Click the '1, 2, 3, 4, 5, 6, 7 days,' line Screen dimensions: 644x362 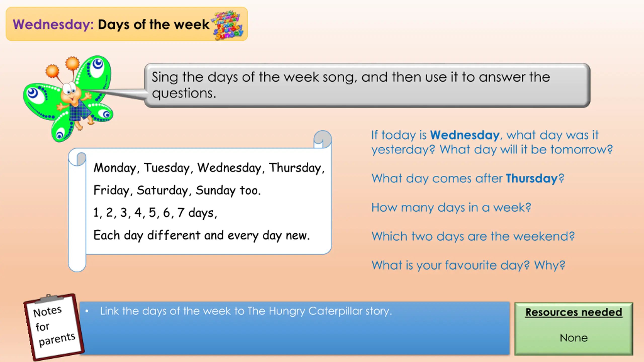[x=155, y=213]
